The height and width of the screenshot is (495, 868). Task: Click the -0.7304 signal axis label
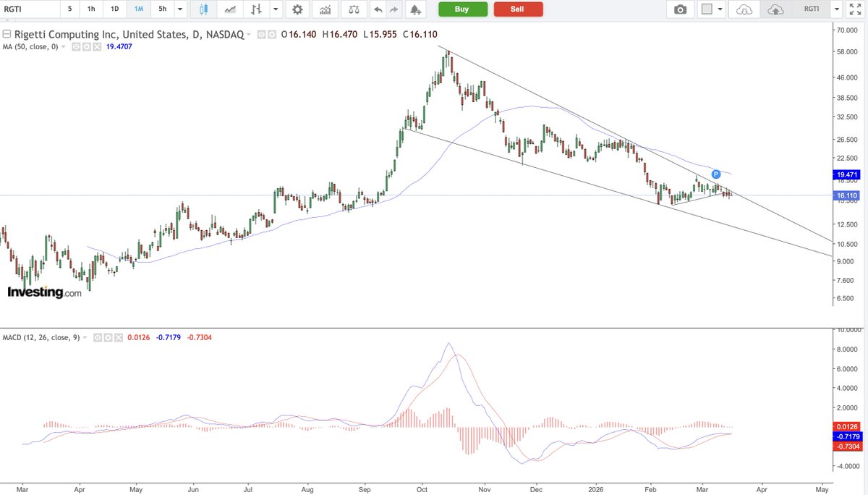[x=847, y=447]
